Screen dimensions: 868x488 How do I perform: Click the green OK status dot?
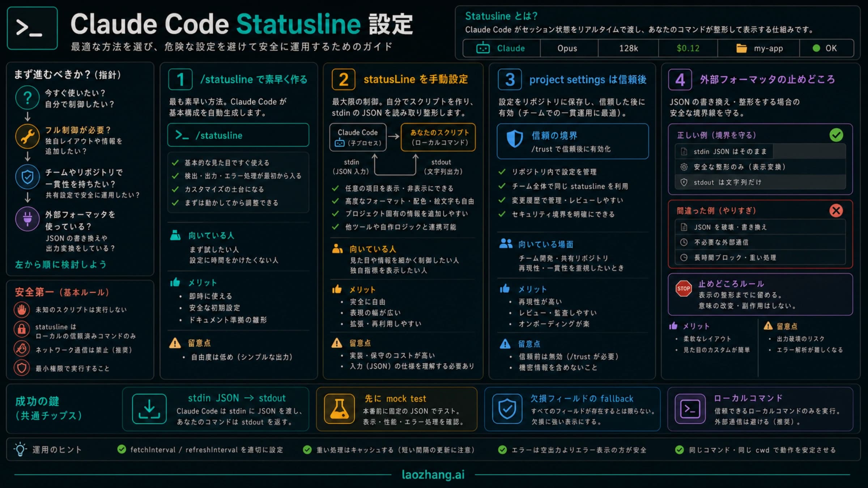coord(816,48)
